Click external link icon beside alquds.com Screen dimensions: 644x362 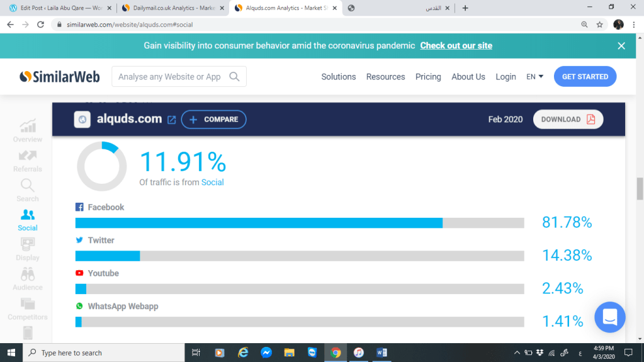(x=171, y=120)
